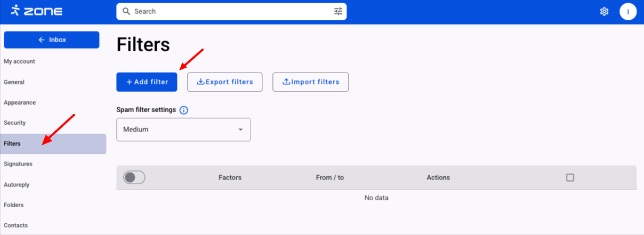Image resolution: width=644 pixels, height=235 pixels.
Task: Click the Zone logo in header
Action: click(36, 11)
